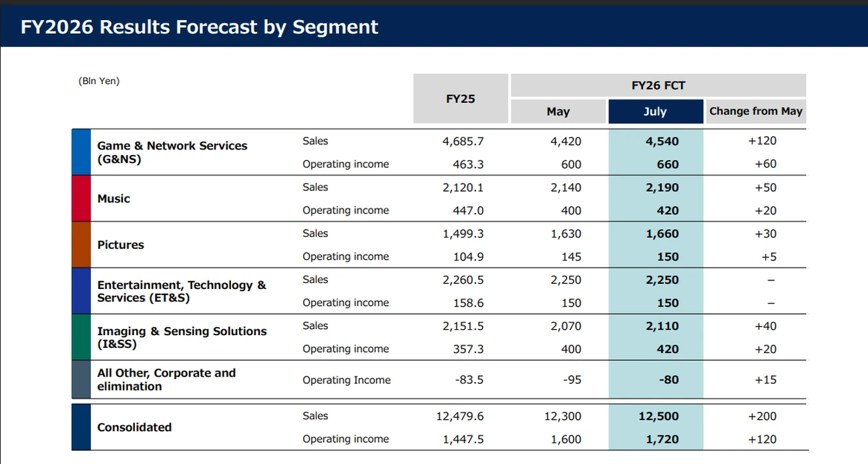Click ET&S FY25 operating income 158.6

(468, 302)
